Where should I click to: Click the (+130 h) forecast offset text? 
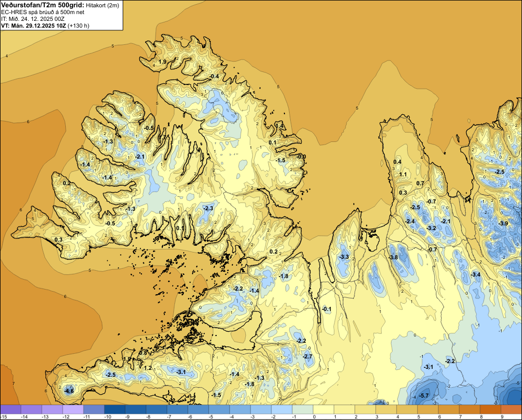coord(78,26)
